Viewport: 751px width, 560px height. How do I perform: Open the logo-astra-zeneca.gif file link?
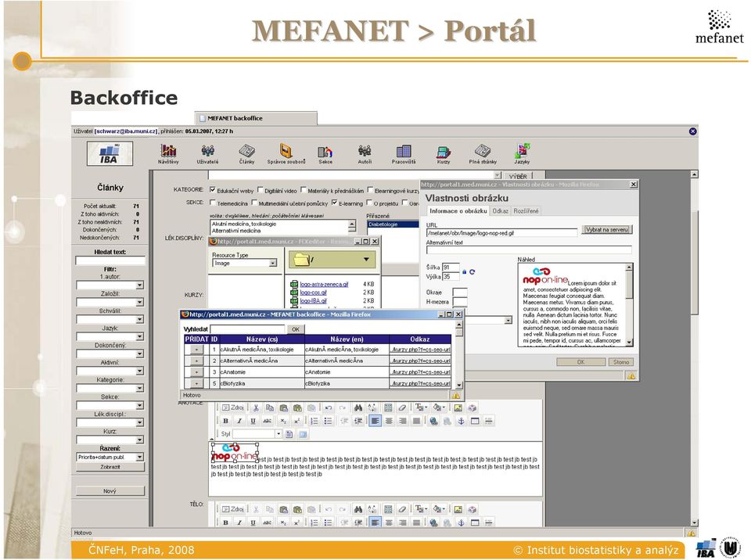pyautogui.click(x=324, y=284)
